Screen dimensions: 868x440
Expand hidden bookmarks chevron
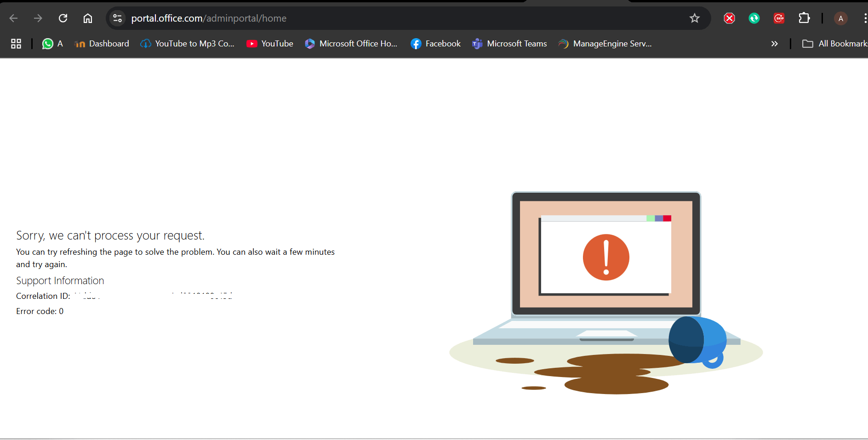pyautogui.click(x=775, y=44)
